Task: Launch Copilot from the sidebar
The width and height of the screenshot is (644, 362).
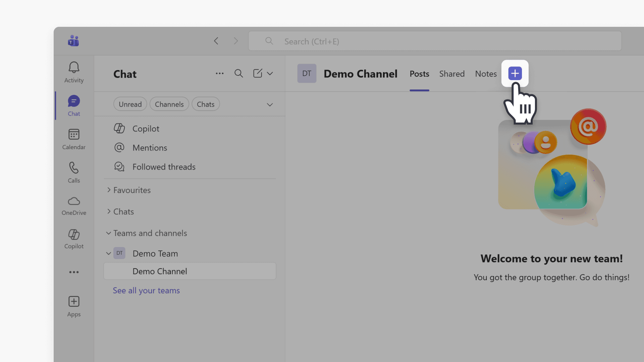Action: 73,239
